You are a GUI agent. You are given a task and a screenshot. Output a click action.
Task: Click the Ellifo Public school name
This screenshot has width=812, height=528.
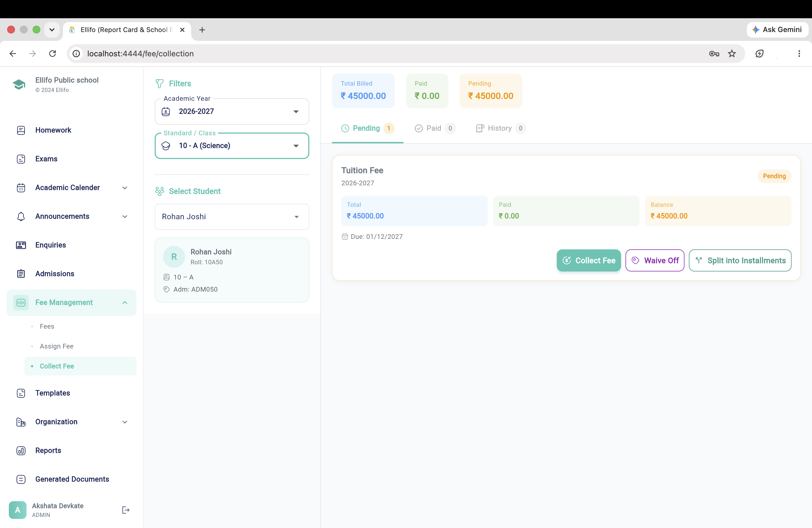click(67, 80)
